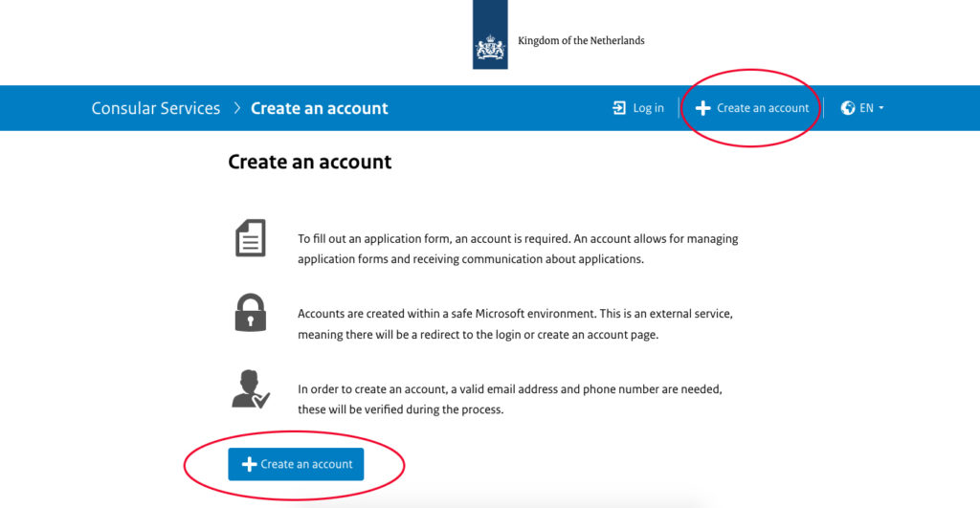Click the document form icon

pyautogui.click(x=251, y=238)
